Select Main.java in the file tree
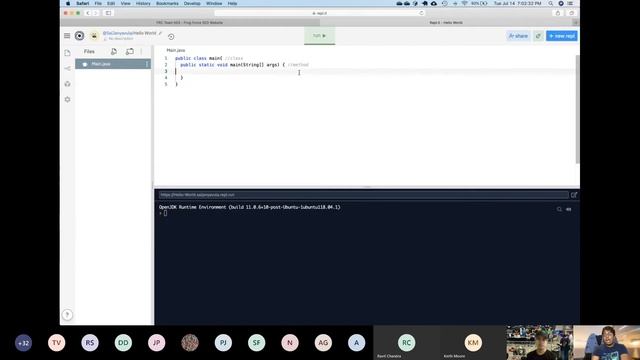This screenshot has height=360, width=640. click(x=113, y=64)
